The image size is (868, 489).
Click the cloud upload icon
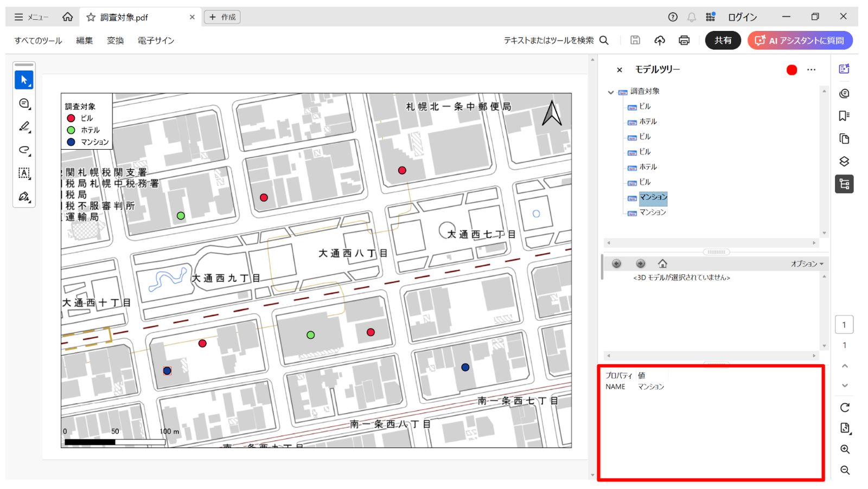pyautogui.click(x=660, y=40)
